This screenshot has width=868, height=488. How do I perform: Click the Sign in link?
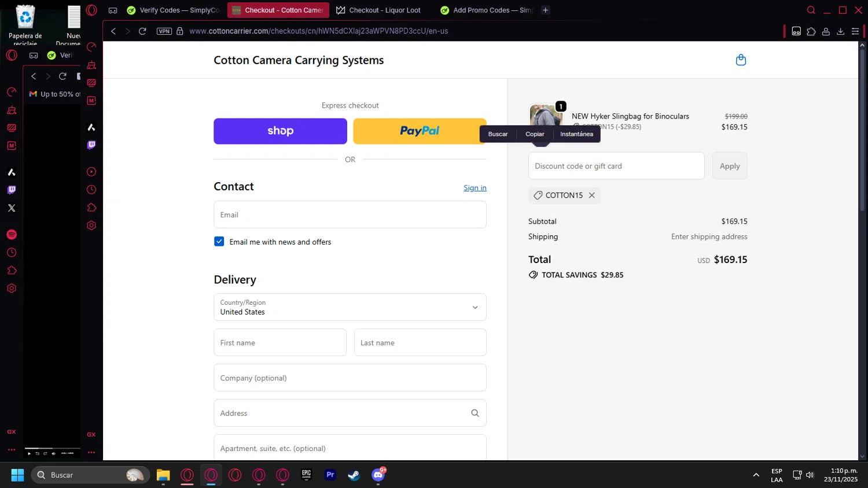coord(475,188)
